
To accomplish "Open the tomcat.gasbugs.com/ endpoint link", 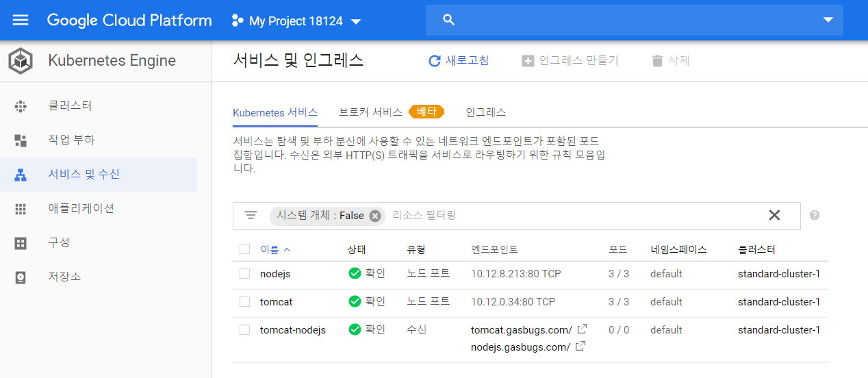I will [521, 329].
